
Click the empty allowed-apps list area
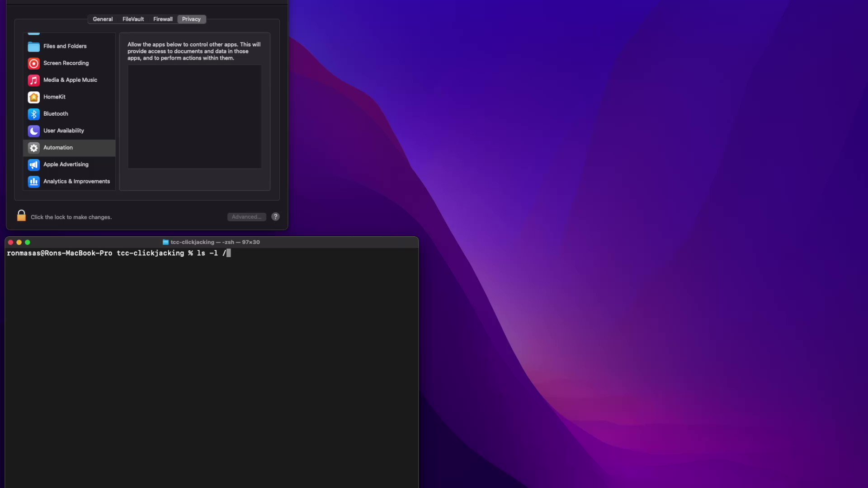pos(194,117)
